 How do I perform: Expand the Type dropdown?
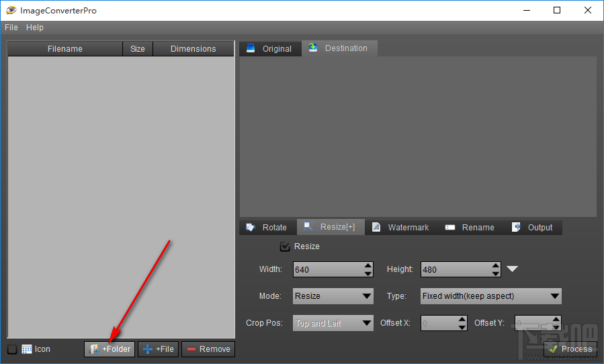click(490, 296)
